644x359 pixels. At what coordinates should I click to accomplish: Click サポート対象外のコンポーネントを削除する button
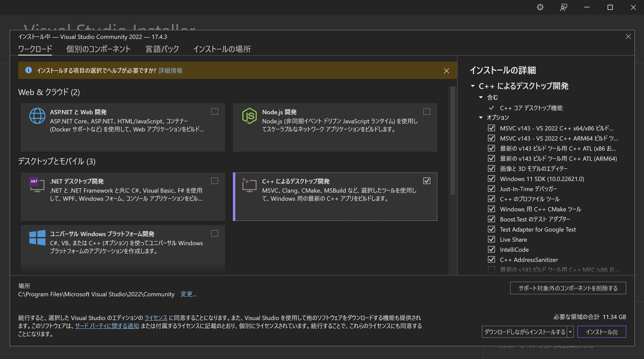(x=568, y=288)
